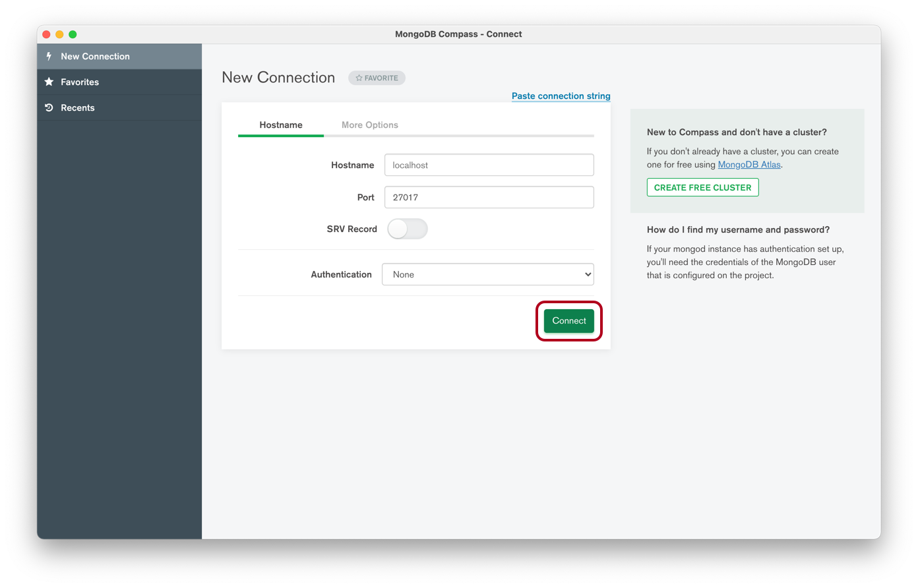Open Recents in the sidebar

point(119,108)
